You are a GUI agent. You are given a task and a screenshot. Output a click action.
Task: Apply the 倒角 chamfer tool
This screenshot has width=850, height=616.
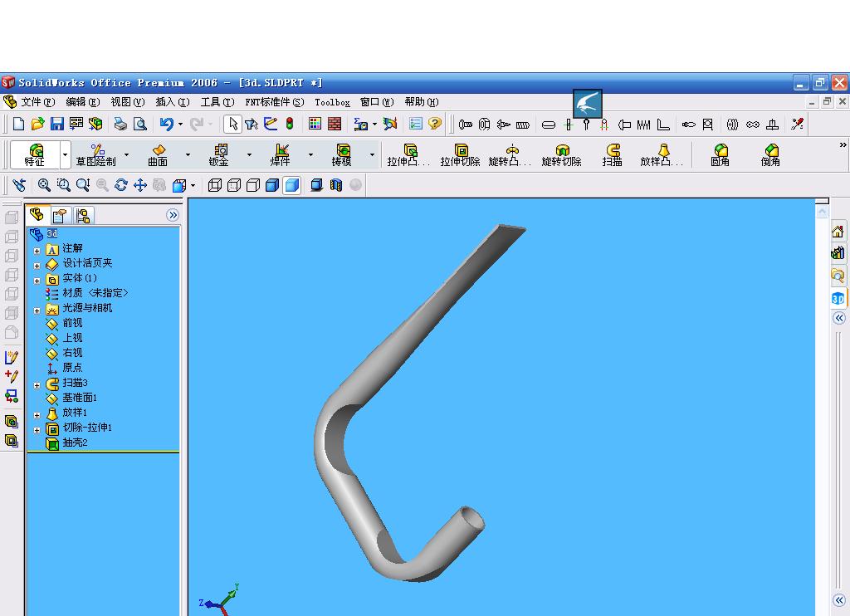point(770,154)
